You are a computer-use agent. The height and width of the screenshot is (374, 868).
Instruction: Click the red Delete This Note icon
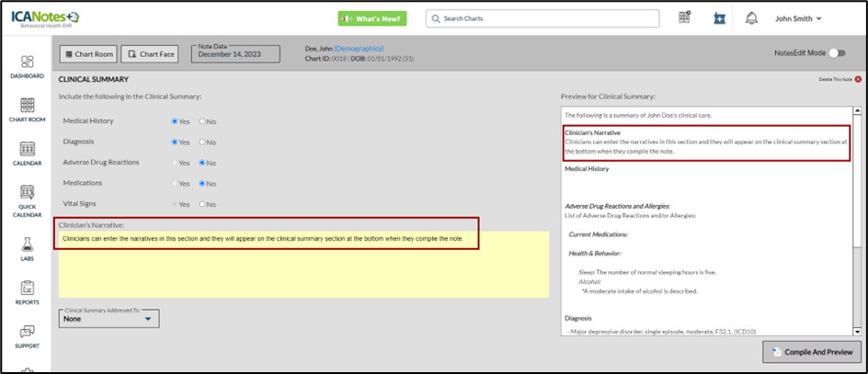tap(857, 80)
